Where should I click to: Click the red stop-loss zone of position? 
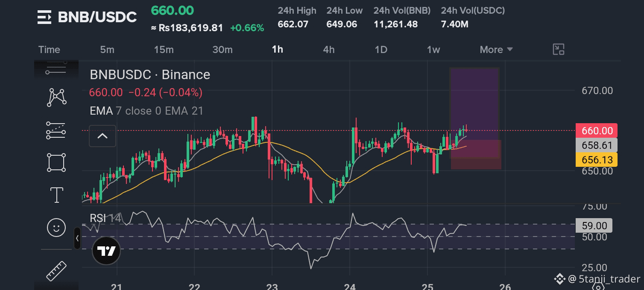point(476,154)
